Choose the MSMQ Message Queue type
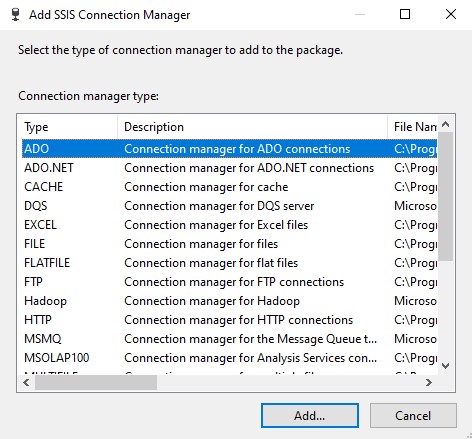 229,339
